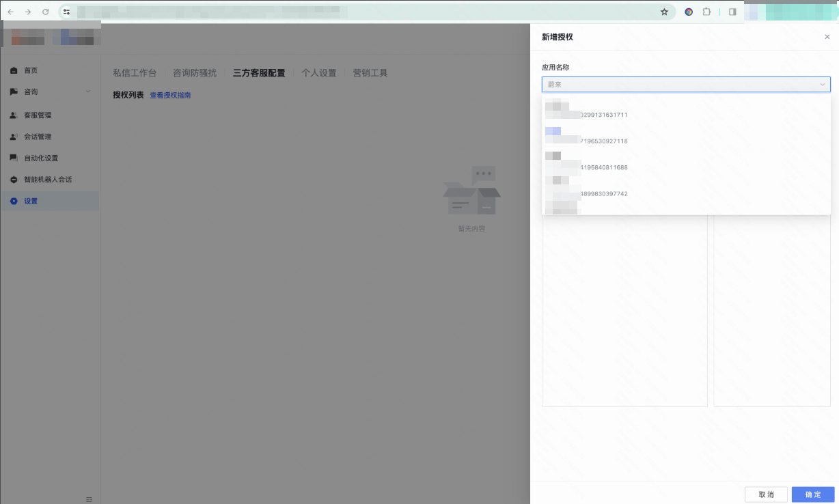Expand the 咨询 submenu chevron
Image resolution: width=839 pixels, height=504 pixels.
(x=87, y=92)
